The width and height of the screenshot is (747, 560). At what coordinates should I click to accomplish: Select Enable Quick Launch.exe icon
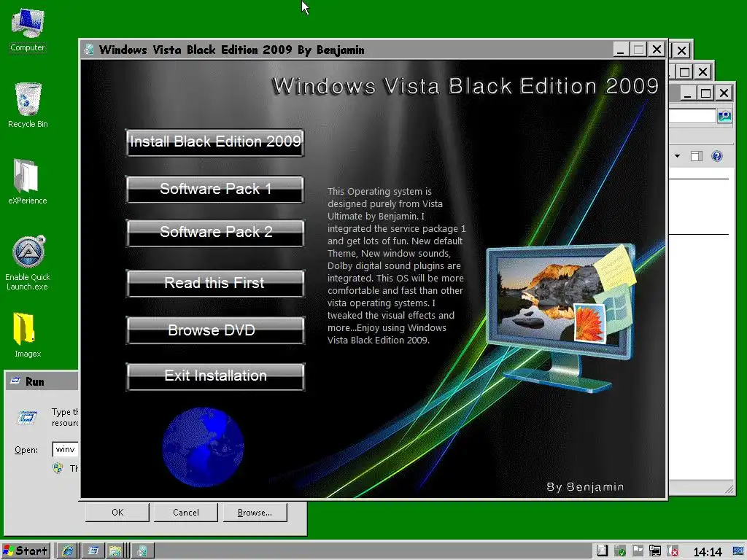[28, 262]
